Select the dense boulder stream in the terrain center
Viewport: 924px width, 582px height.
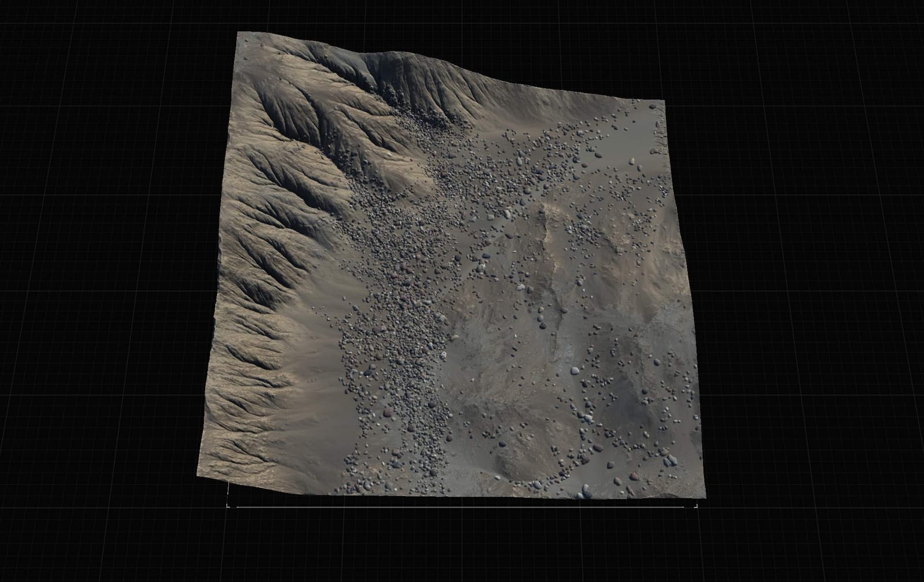pyautogui.click(x=393, y=324)
